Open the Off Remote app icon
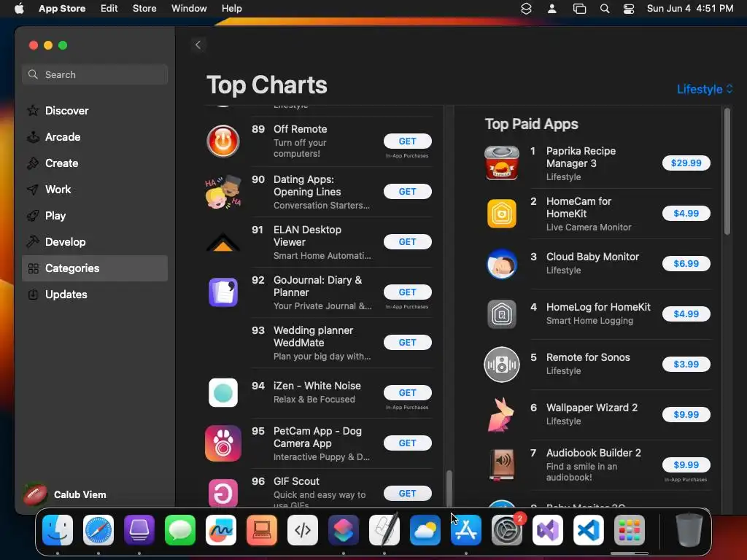Viewport: 747px width, 560px height. (x=223, y=141)
